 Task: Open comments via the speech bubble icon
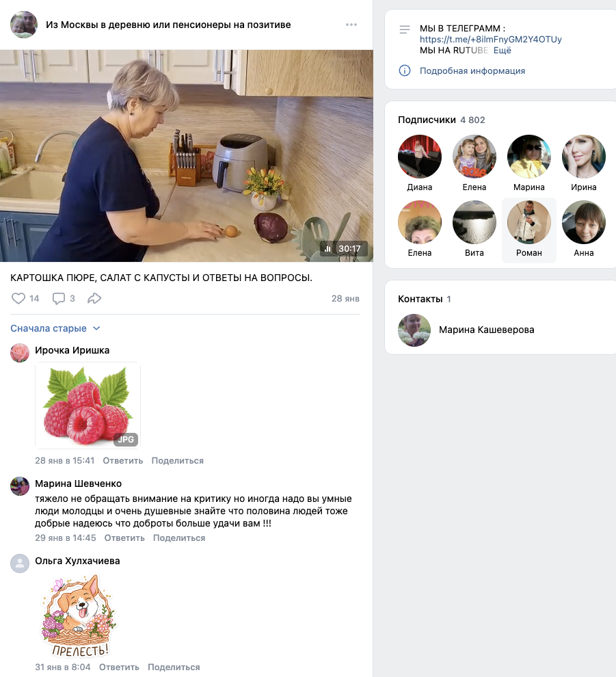(58, 298)
